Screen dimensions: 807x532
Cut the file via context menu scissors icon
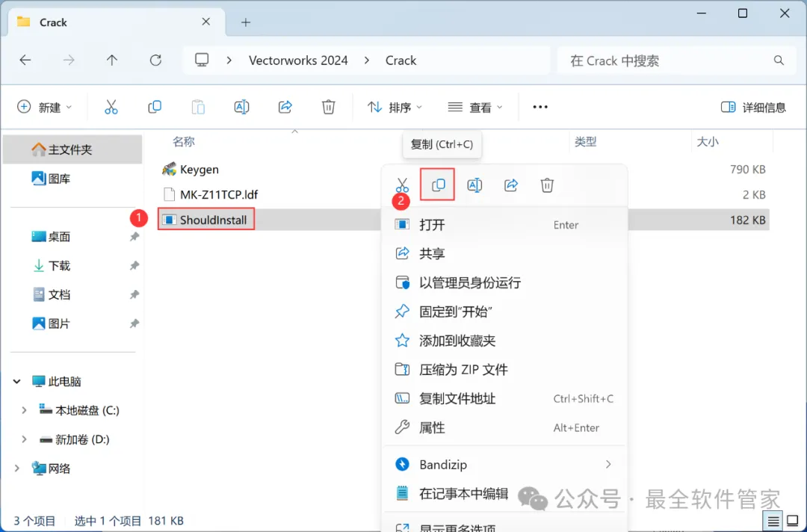[402, 185]
